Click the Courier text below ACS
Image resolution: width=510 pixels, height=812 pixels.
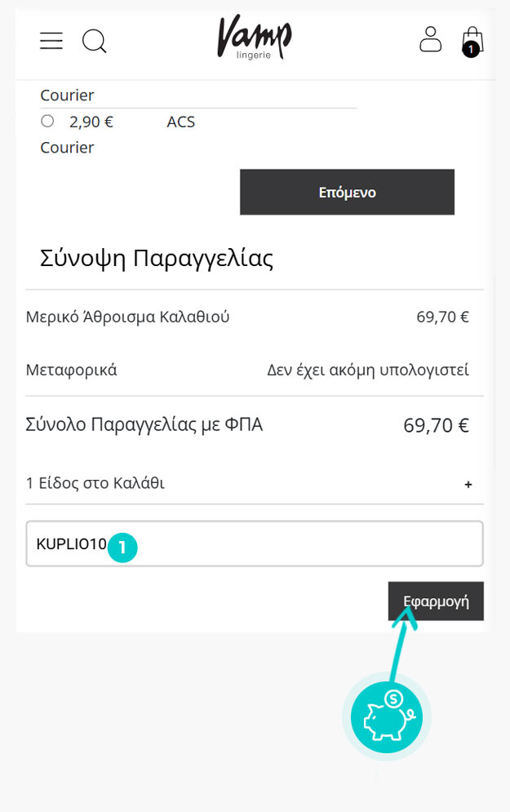68,148
